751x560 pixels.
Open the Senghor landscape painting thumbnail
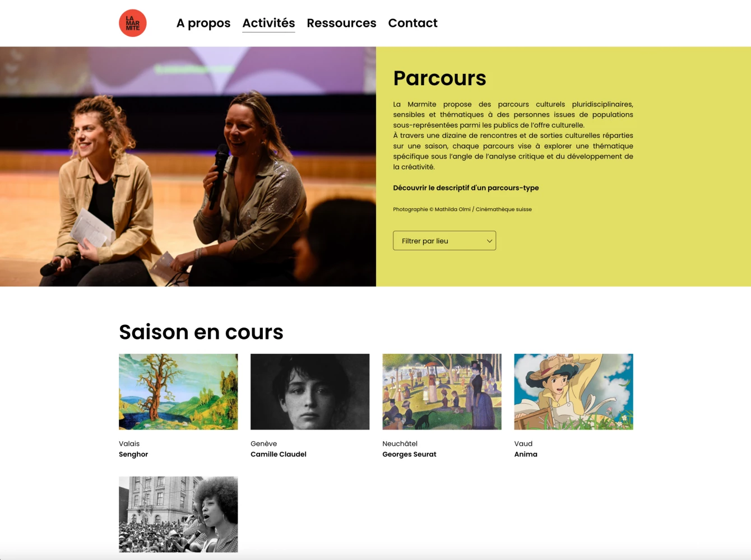click(x=178, y=391)
